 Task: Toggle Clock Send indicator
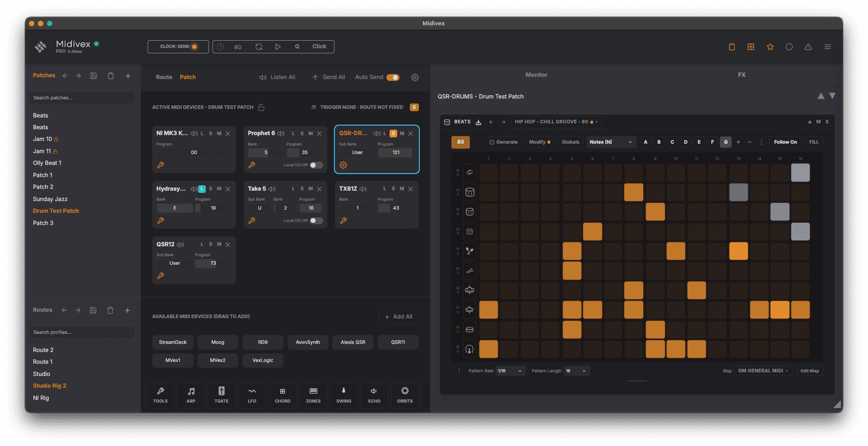click(194, 47)
